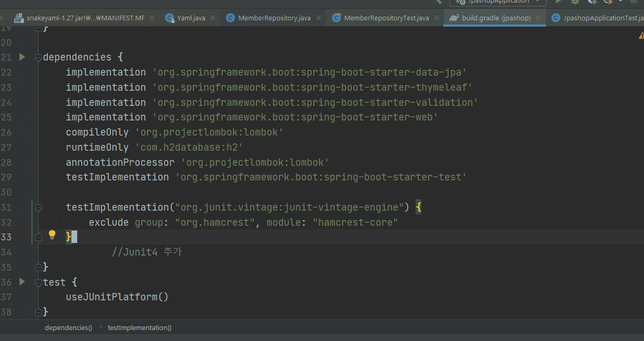644x341 pixels.
Task: Click the Run with Coverage toolbar icon
Action: tap(592, 2)
